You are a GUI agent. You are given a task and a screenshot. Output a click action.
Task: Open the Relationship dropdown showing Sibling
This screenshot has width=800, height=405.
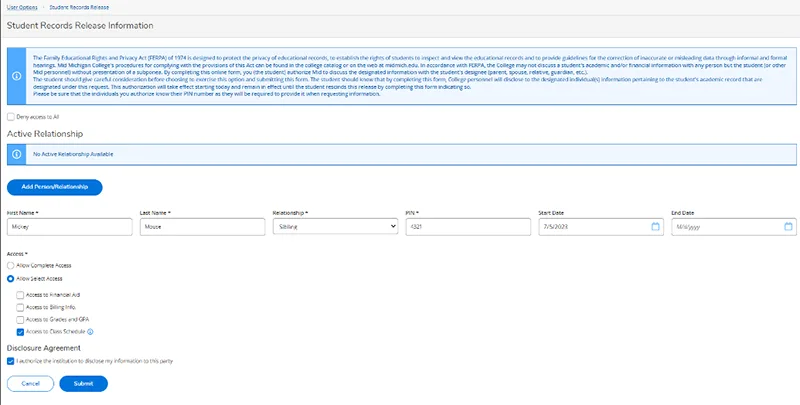pyautogui.click(x=335, y=227)
